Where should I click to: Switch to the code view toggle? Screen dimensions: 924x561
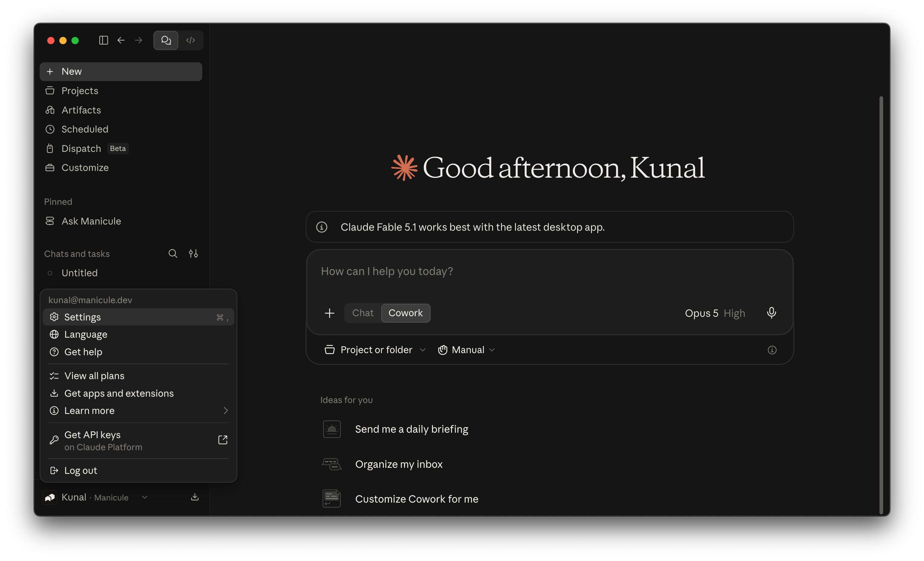(190, 40)
